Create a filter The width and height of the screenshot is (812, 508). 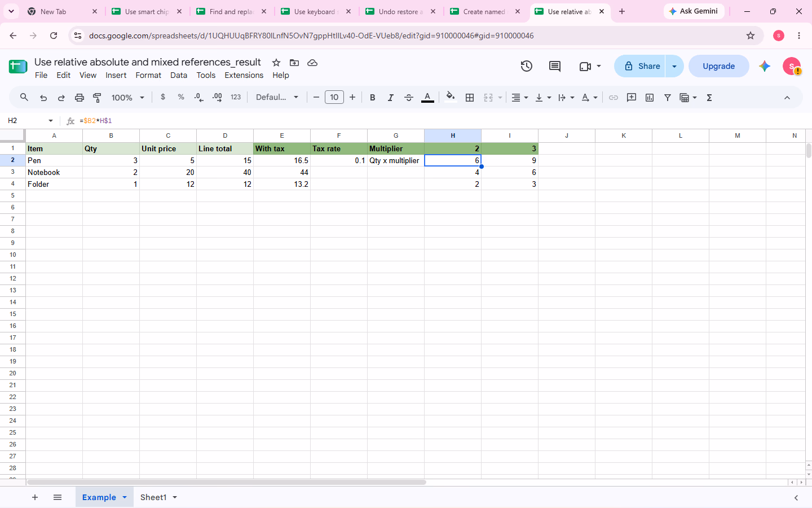tap(668, 98)
